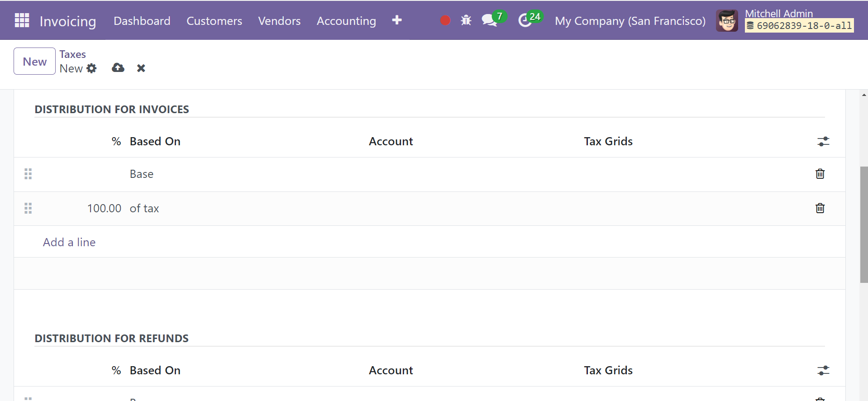Screen dimensions: 868x401
Task: Grab the drag handle of tax row
Action: (x=28, y=208)
